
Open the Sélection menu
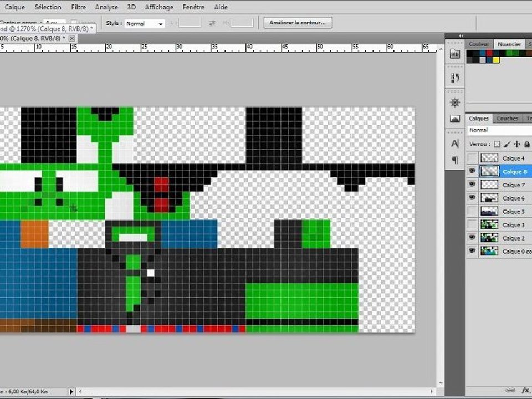tap(48, 7)
